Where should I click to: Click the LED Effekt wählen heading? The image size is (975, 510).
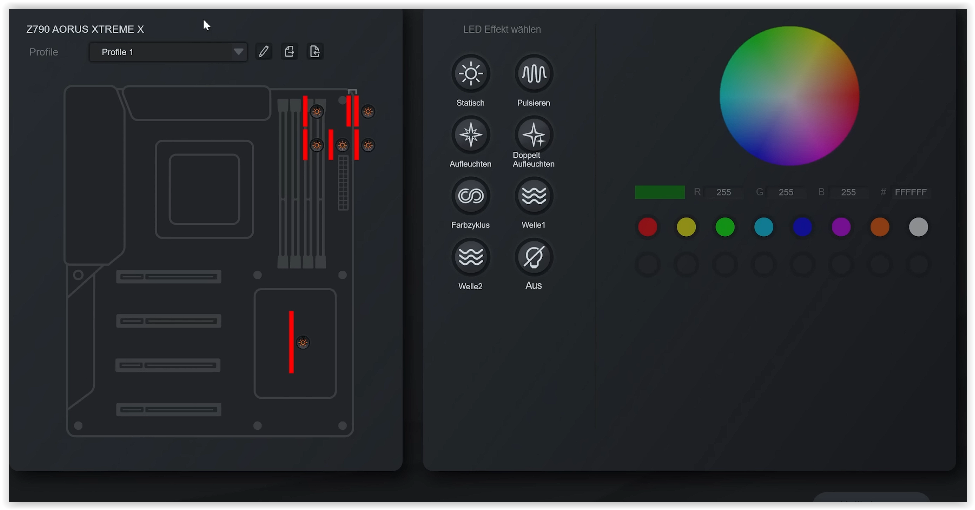pos(502,29)
